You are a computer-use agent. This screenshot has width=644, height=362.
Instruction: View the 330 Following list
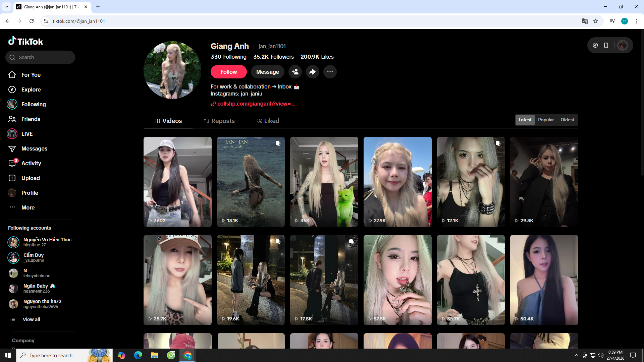coord(228,57)
